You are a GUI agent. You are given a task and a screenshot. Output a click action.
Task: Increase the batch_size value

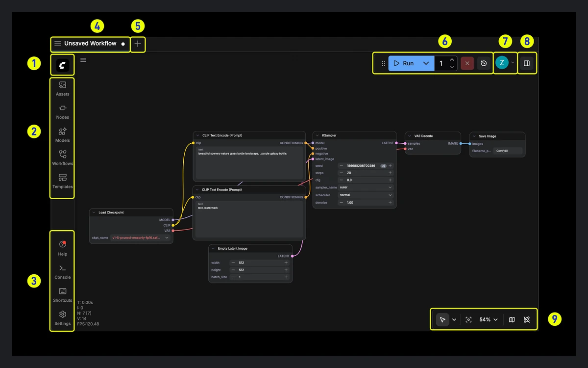pos(286,277)
